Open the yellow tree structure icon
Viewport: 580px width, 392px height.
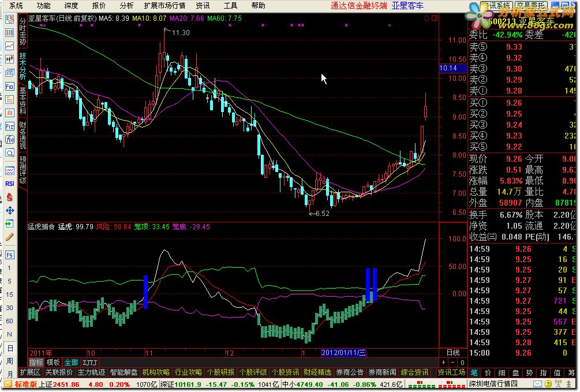click(x=10, y=99)
